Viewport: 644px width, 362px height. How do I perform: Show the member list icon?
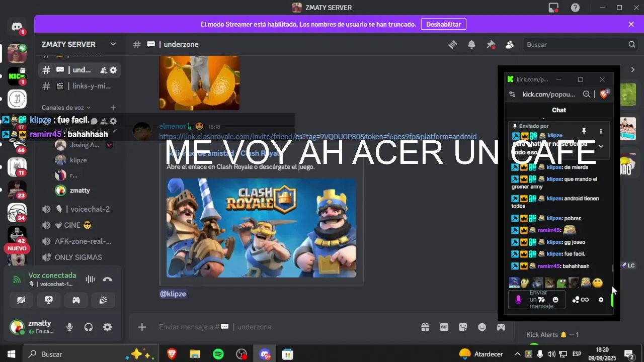pyautogui.click(x=509, y=44)
